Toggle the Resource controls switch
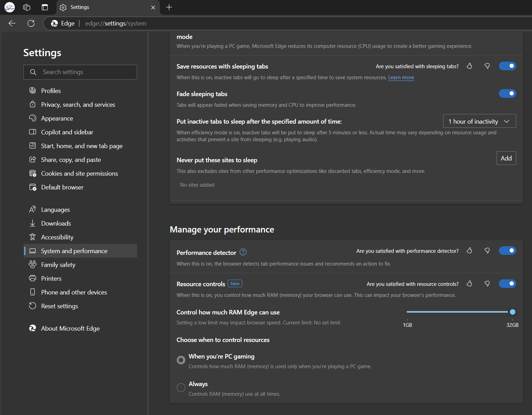The width and height of the screenshot is (532, 415). pos(507,283)
